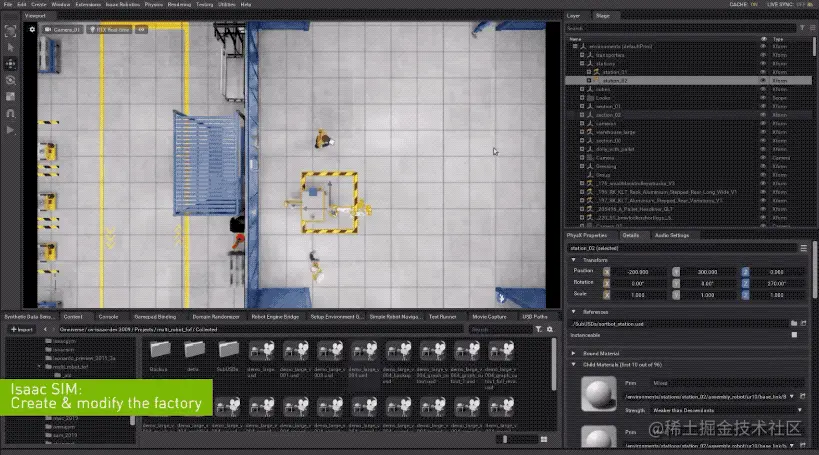Toggle the Instanceable checkbox
819x455 pixels.
[x=794, y=335]
